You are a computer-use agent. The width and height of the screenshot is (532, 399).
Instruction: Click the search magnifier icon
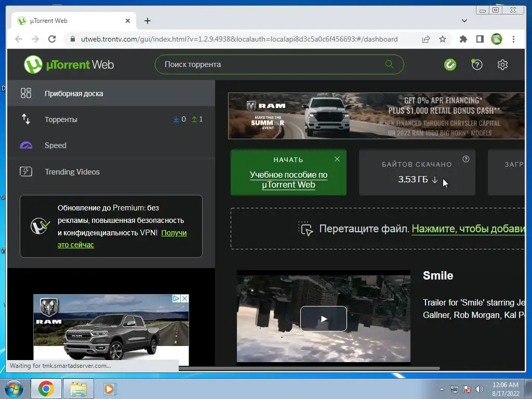[390, 64]
